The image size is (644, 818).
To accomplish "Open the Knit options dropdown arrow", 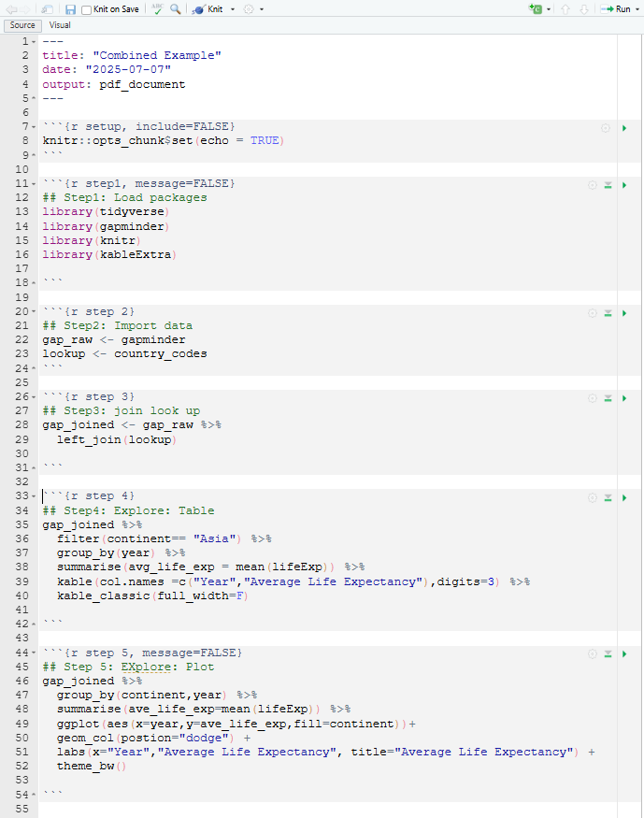I will pyautogui.click(x=233, y=9).
